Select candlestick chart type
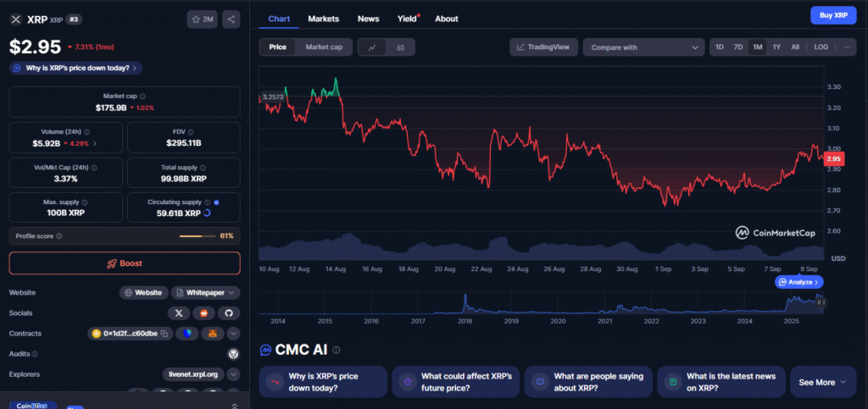 (x=400, y=47)
